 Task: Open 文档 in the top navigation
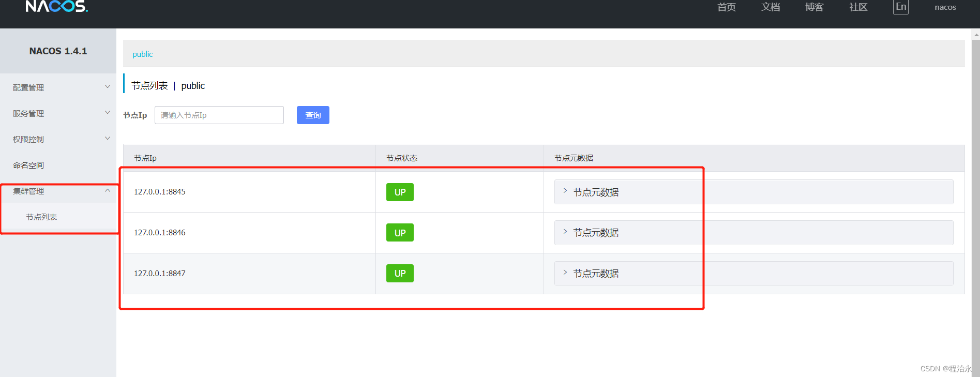(771, 7)
